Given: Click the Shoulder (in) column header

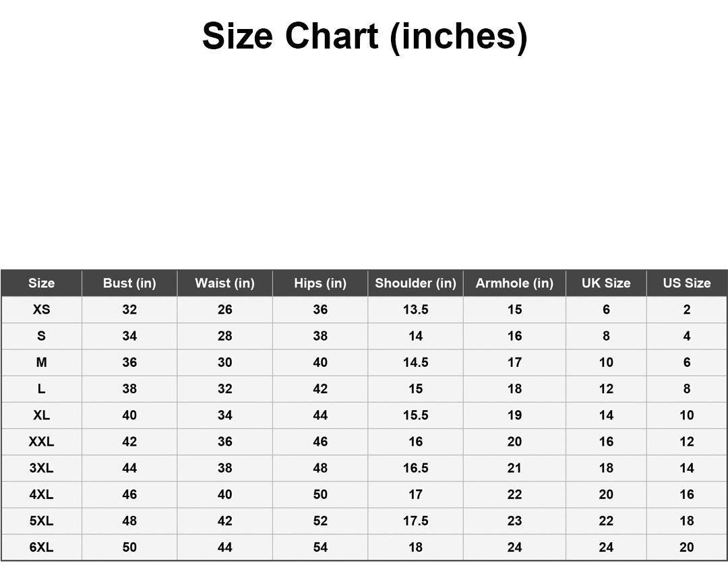Looking at the screenshot, I should tap(415, 283).
